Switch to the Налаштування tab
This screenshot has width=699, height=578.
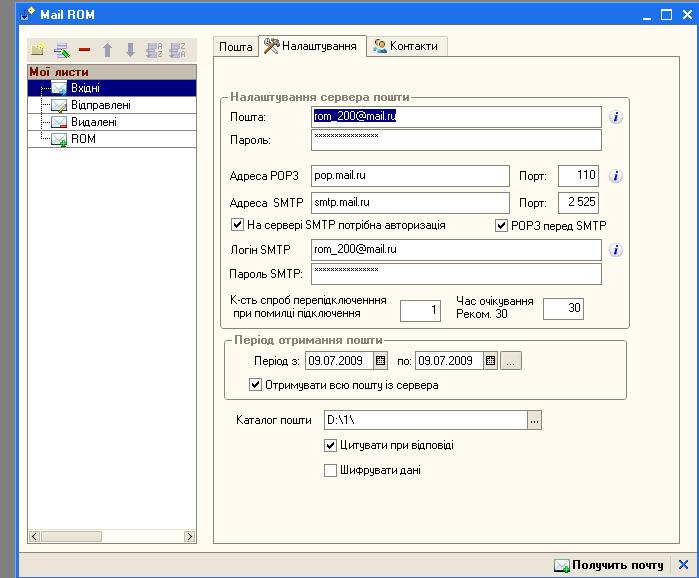pyautogui.click(x=312, y=46)
